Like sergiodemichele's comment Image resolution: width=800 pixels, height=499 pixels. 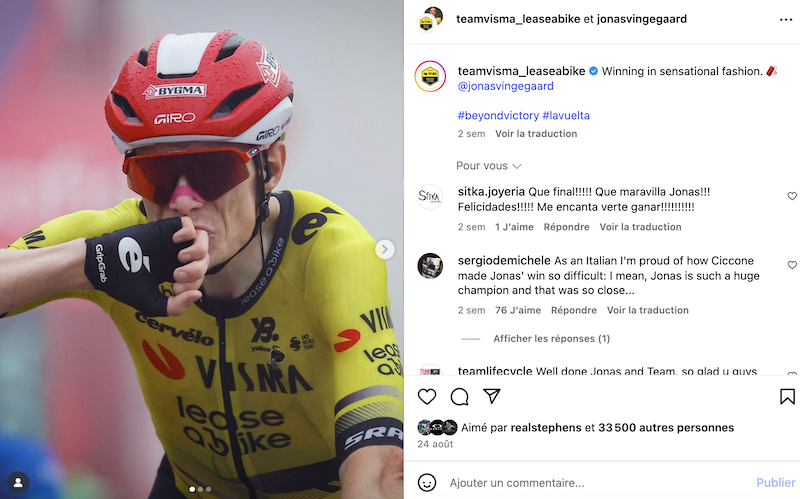(792, 265)
